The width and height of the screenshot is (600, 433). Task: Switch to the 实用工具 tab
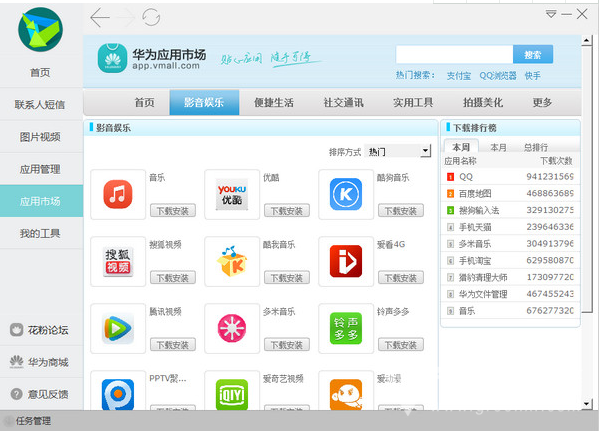click(413, 103)
